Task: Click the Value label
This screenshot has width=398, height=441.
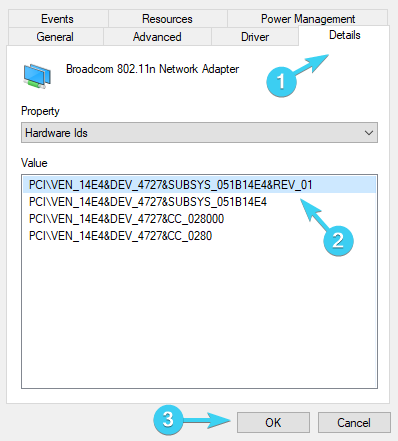Action: pos(34,163)
